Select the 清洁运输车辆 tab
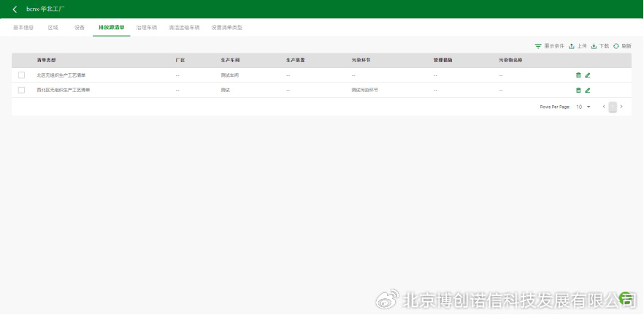This screenshot has width=644, height=315. (184, 28)
